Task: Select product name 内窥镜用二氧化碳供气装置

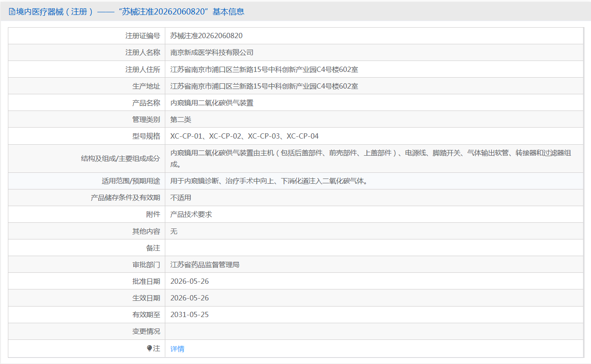Action: 212,103
